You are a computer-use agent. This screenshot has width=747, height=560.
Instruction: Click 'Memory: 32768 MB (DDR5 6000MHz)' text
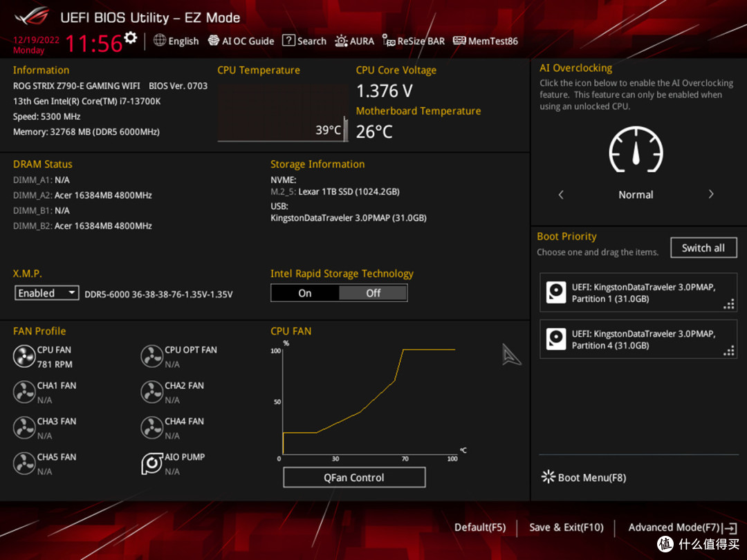(86, 131)
